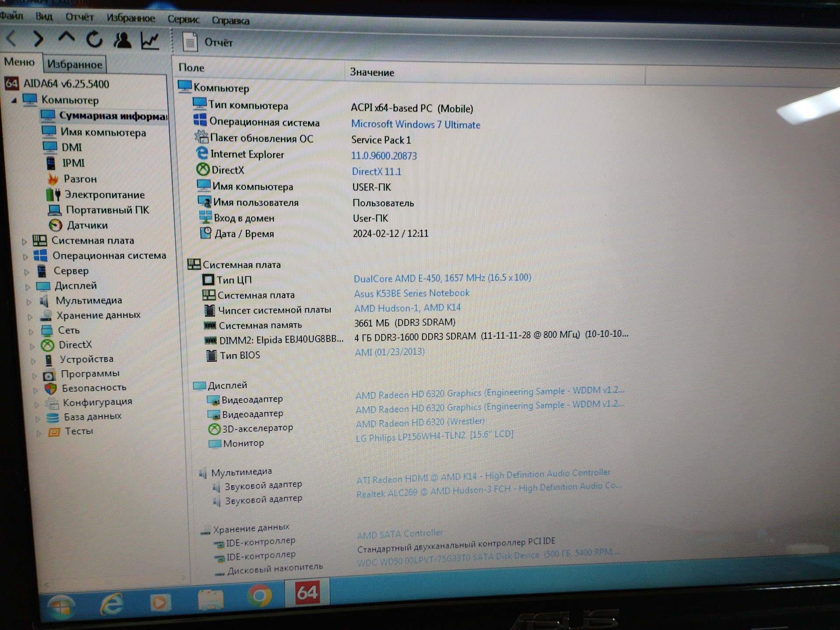840x630 pixels.
Task: Select the Тип компьютера row
Action: point(332,107)
